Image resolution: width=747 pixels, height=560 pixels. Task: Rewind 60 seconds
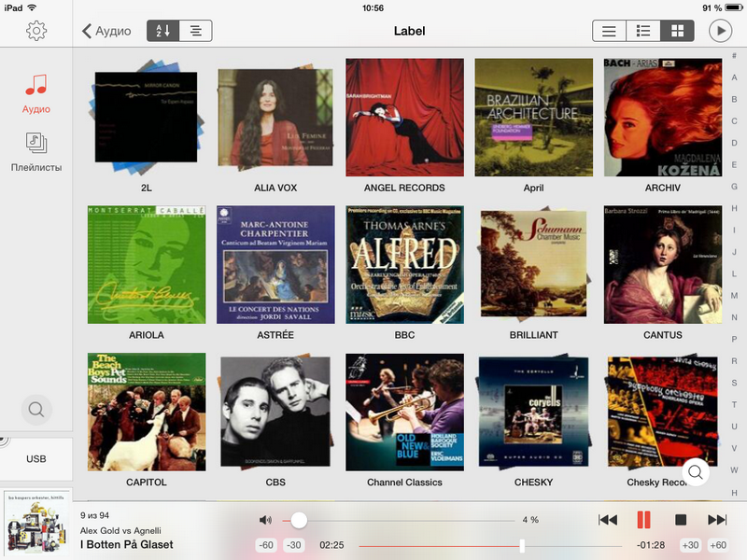[x=266, y=545]
